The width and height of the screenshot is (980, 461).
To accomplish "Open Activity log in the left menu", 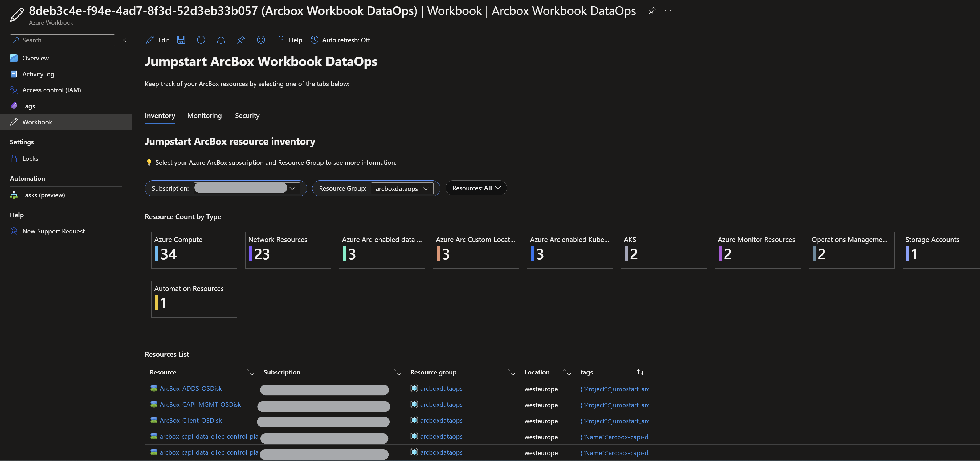I will click(x=38, y=74).
